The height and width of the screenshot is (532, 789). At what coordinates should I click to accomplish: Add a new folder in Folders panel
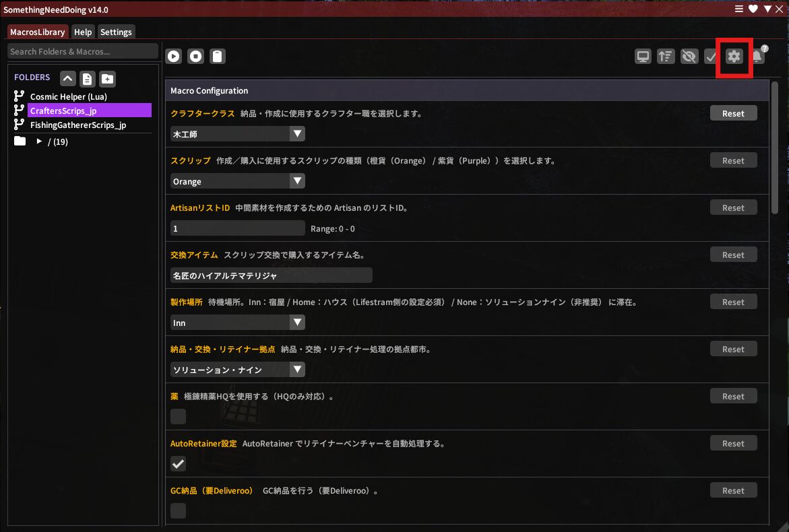coord(107,79)
